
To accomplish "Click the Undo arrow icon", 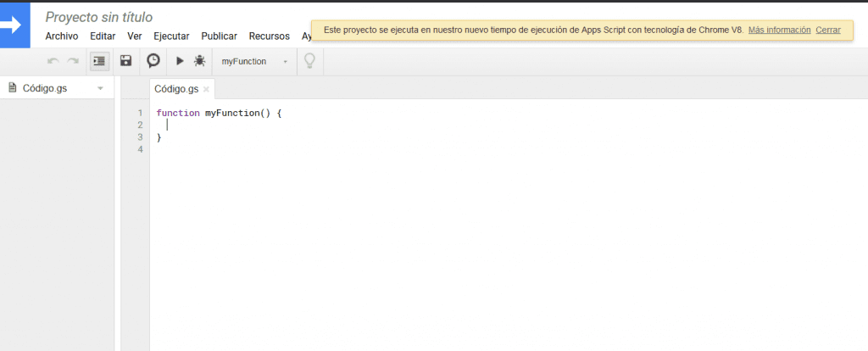I will click(x=53, y=61).
